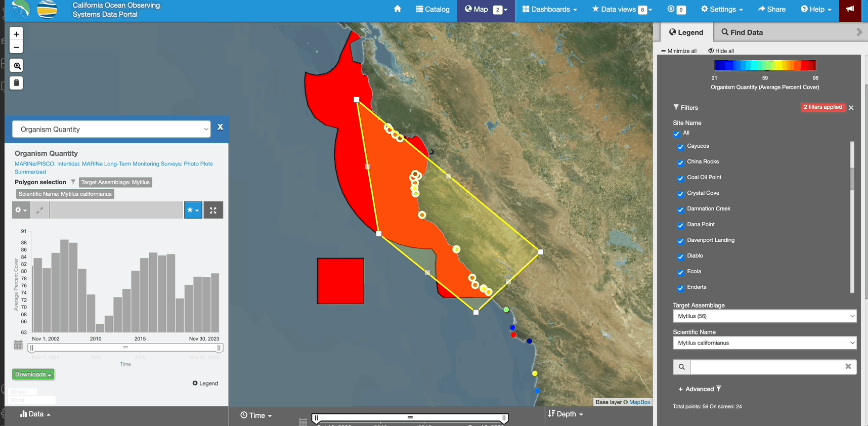
Task: Click the Scientific Name: Mytilus californianus tag
Action: tap(65, 194)
